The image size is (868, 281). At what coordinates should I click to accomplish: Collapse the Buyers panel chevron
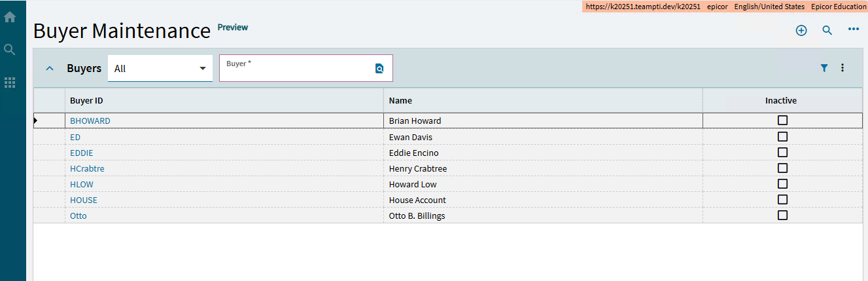[49, 68]
